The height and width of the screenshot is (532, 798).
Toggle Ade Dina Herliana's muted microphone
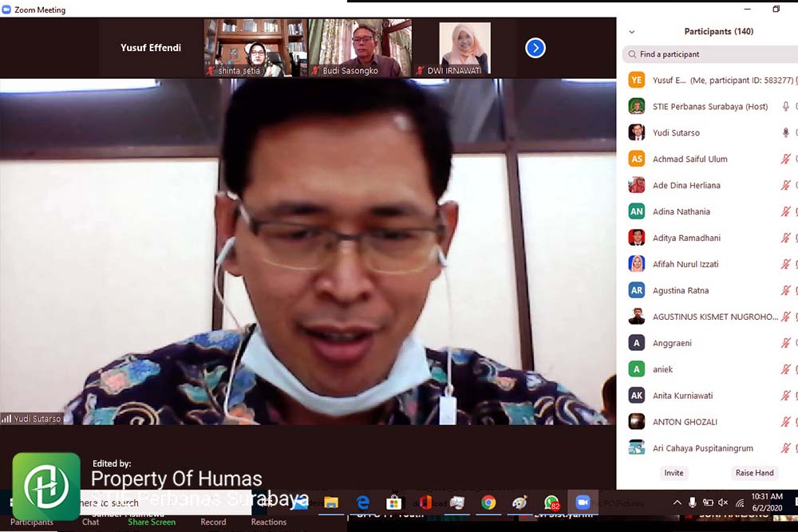(786, 185)
